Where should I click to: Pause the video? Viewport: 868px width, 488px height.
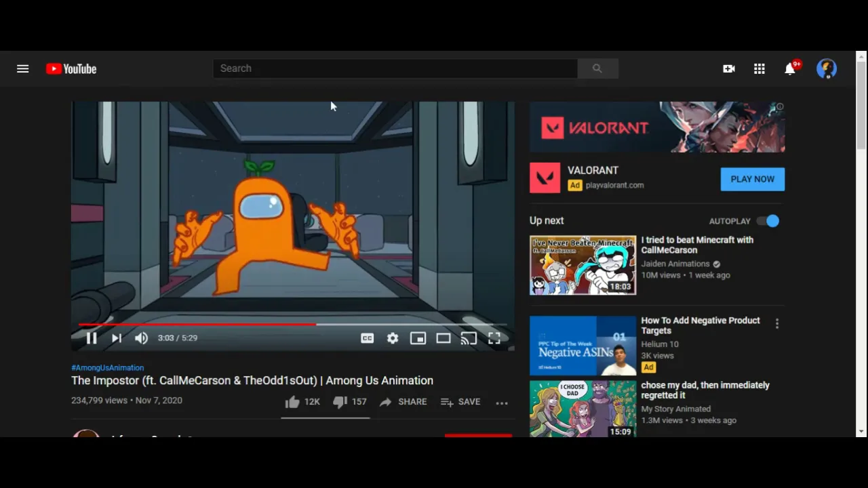(x=92, y=338)
